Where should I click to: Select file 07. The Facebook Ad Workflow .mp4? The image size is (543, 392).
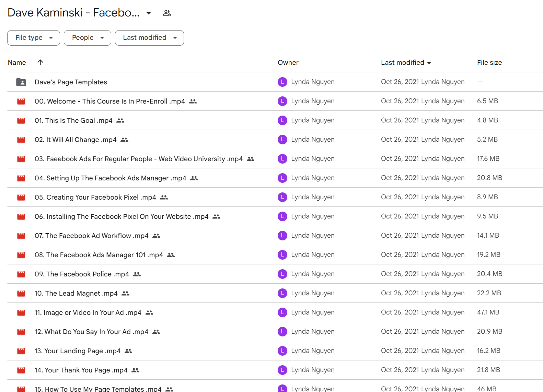click(x=92, y=236)
